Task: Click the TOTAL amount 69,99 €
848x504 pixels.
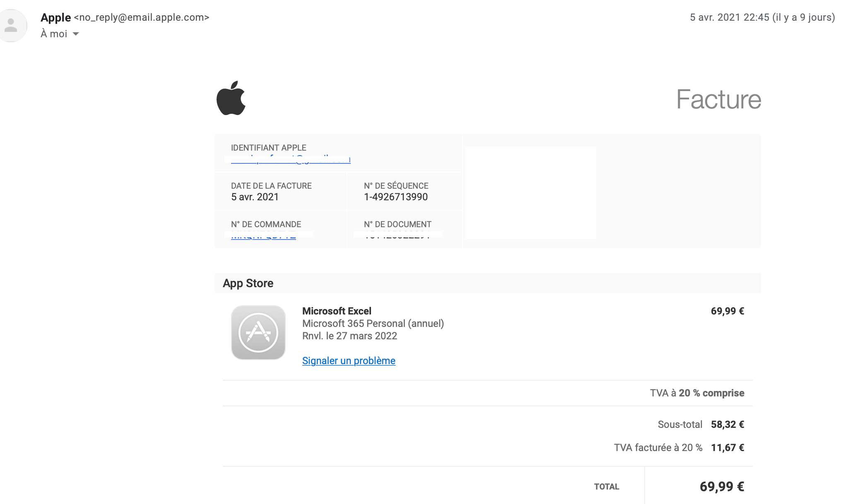Action: (x=722, y=487)
